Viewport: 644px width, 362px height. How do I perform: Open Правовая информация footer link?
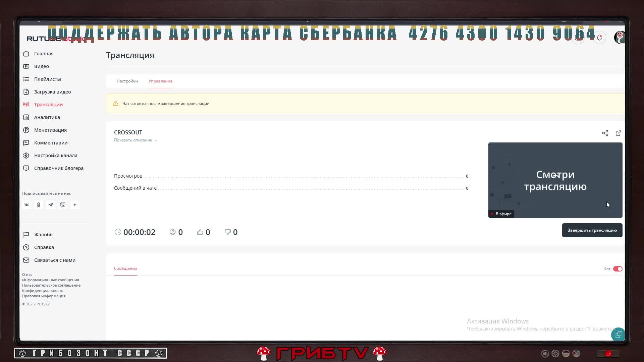[x=44, y=296]
